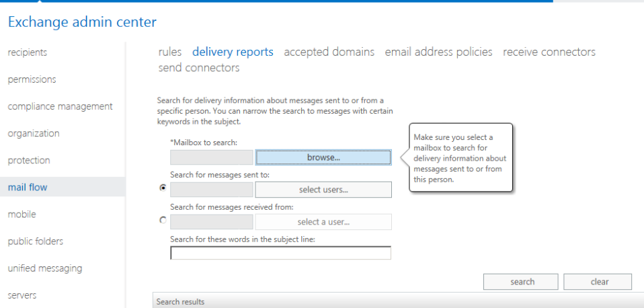
Task: Open the send connectors tab
Action: [x=199, y=68]
